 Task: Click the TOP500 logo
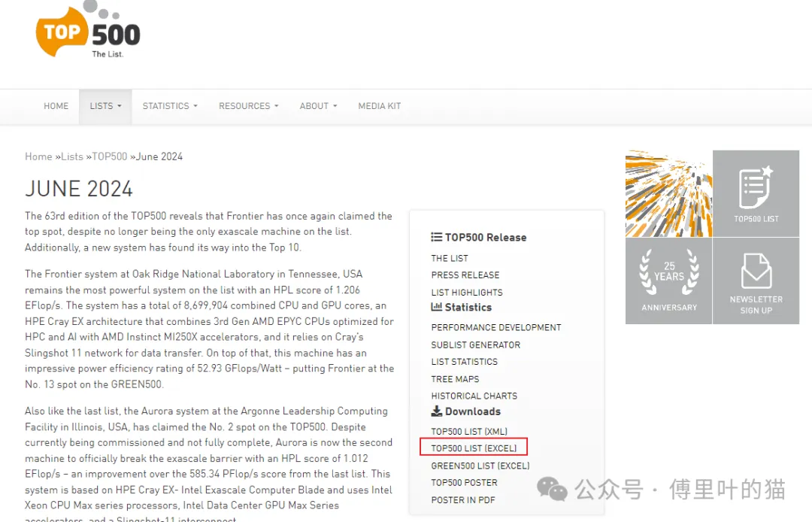pos(88,32)
